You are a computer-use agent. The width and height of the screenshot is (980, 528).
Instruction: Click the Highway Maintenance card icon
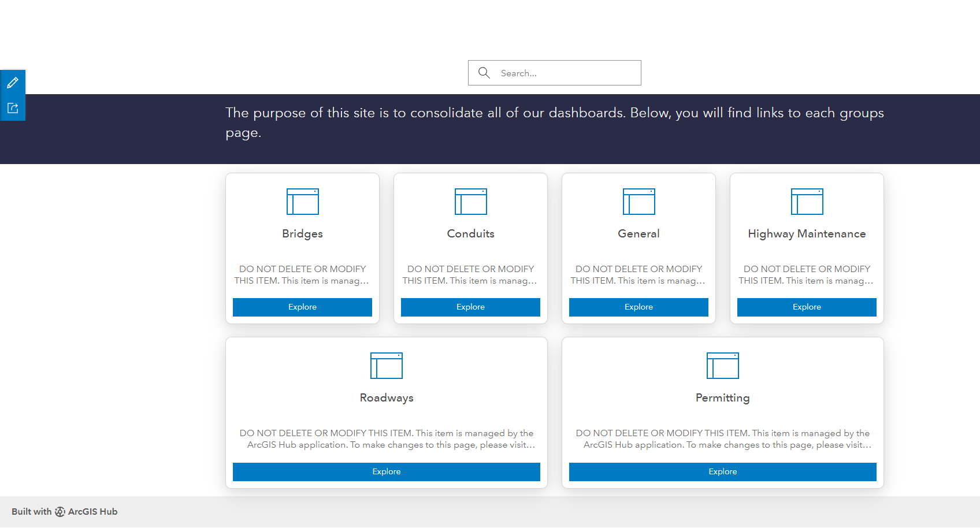coord(807,202)
